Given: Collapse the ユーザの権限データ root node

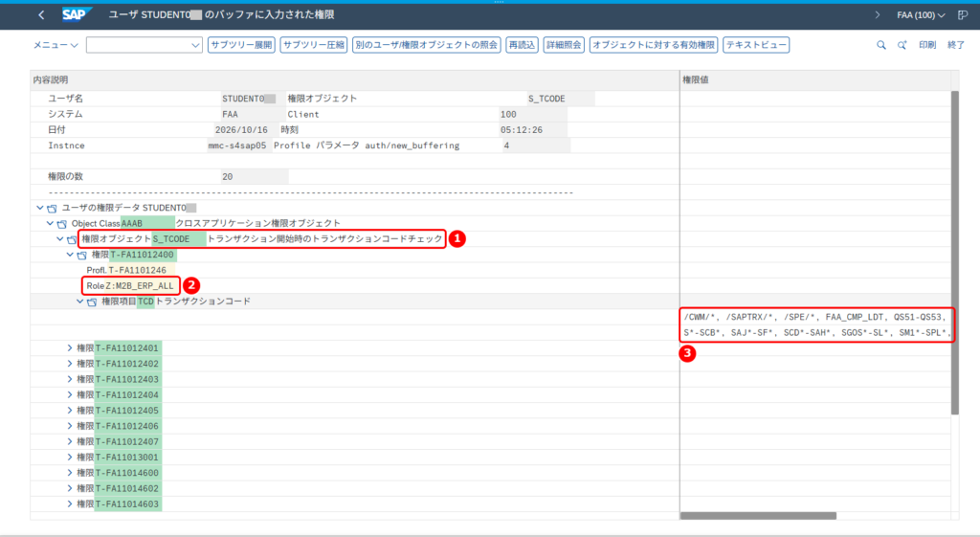Looking at the screenshot, I should (x=40, y=208).
